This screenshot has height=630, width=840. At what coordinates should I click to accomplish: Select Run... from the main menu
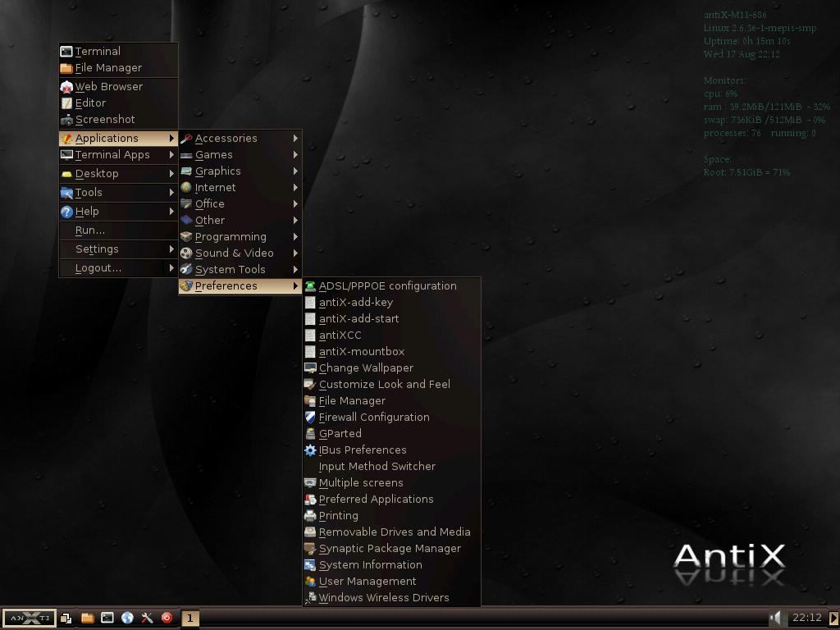118,231
